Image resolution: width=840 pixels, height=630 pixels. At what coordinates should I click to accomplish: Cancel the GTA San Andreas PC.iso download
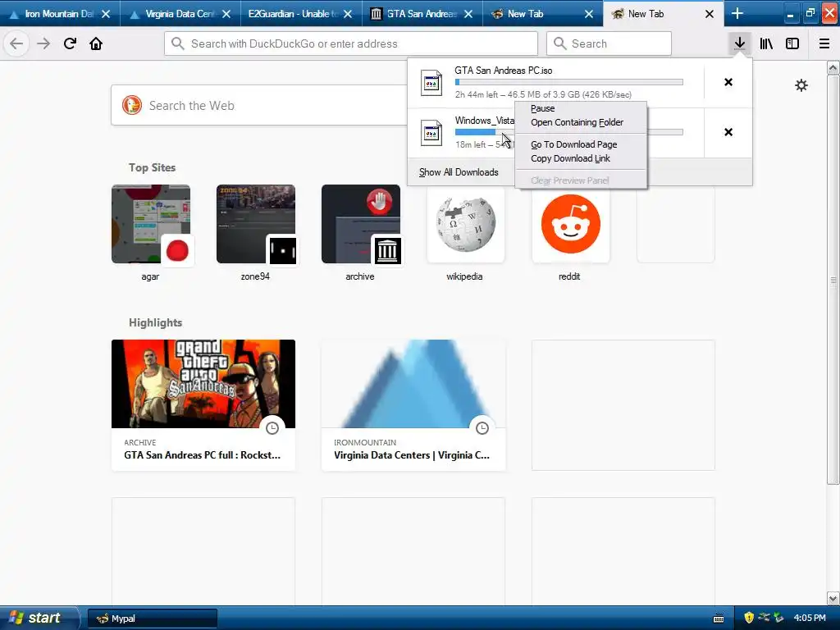(x=728, y=82)
